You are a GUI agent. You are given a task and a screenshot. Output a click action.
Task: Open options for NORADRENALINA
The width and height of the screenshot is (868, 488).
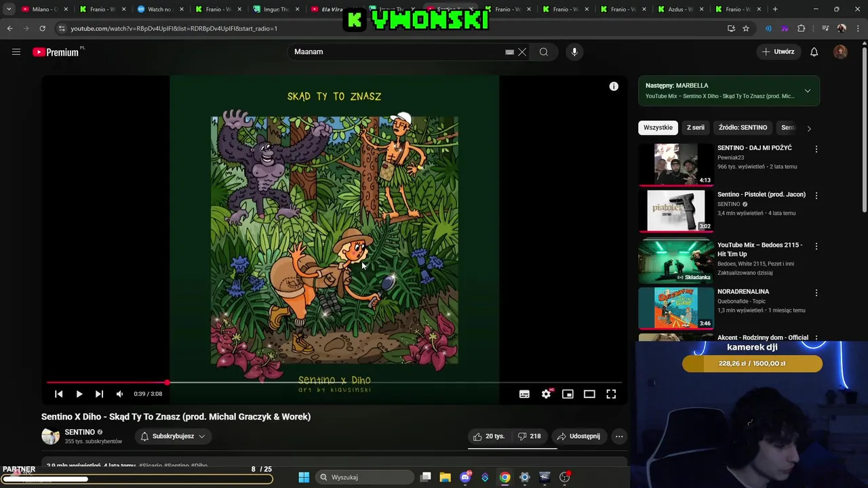[816, 293]
